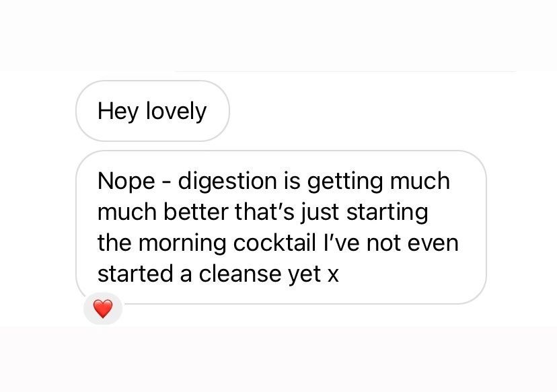Click the word 'morning' in the message
This screenshot has height=392, width=557.
[x=182, y=244]
